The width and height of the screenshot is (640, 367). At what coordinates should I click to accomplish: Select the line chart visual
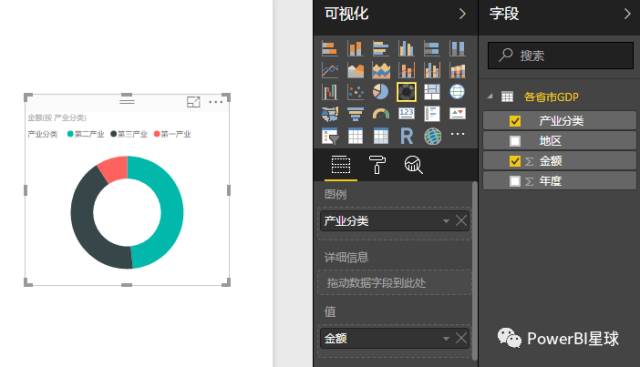(x=329, y=70)
